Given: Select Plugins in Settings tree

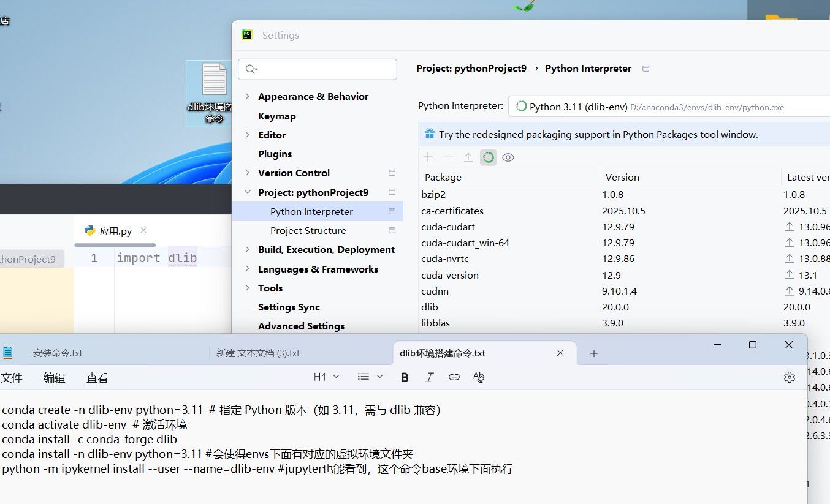Looking at the screenshot, I should click(x=275, y=154).
